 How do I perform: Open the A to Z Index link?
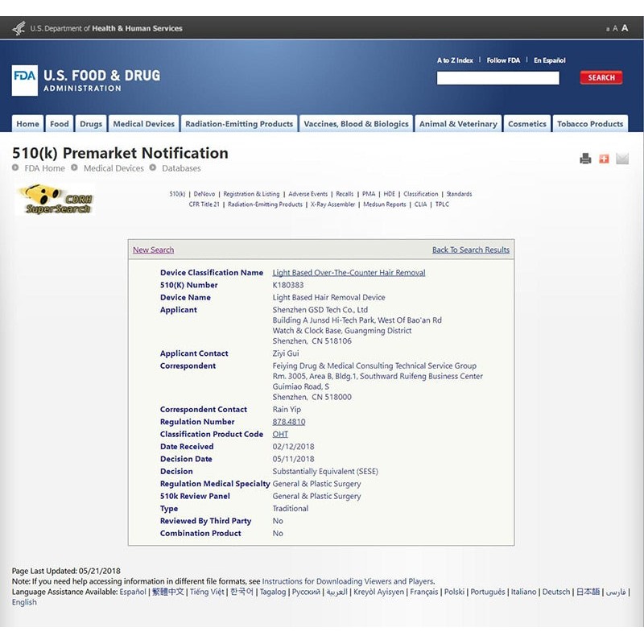(x=455, y=60)
